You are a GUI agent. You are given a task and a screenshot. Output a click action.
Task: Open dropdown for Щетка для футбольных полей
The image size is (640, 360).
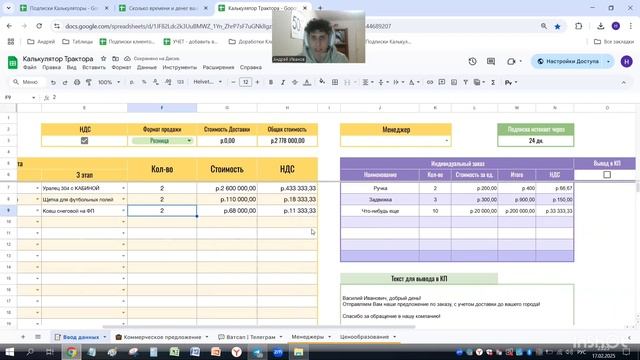(123, 200)
